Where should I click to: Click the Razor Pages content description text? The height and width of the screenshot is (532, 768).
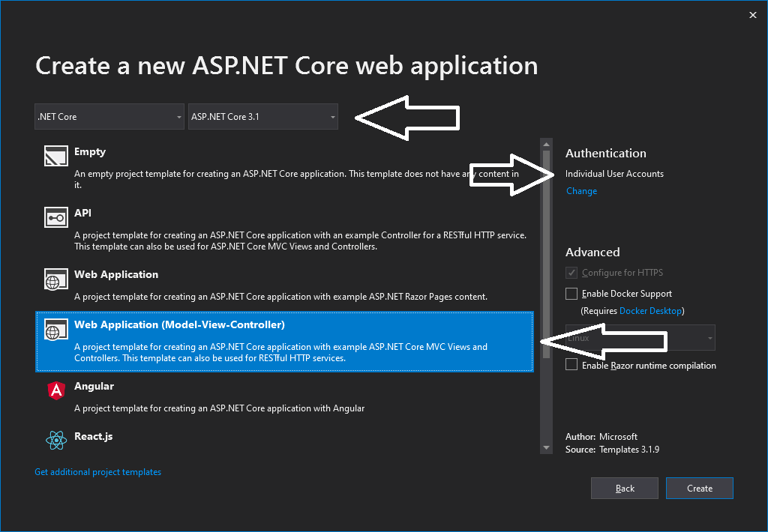point(280,297)
